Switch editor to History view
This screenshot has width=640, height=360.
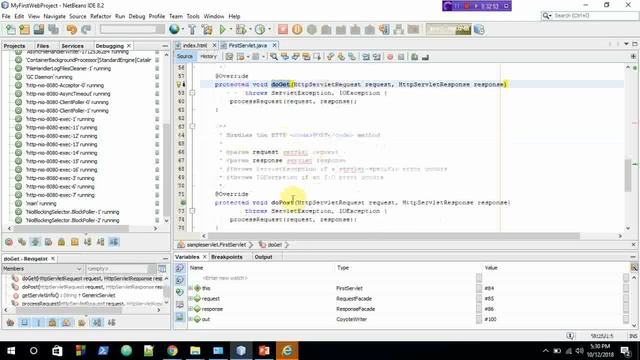click(x=208, y=57)
